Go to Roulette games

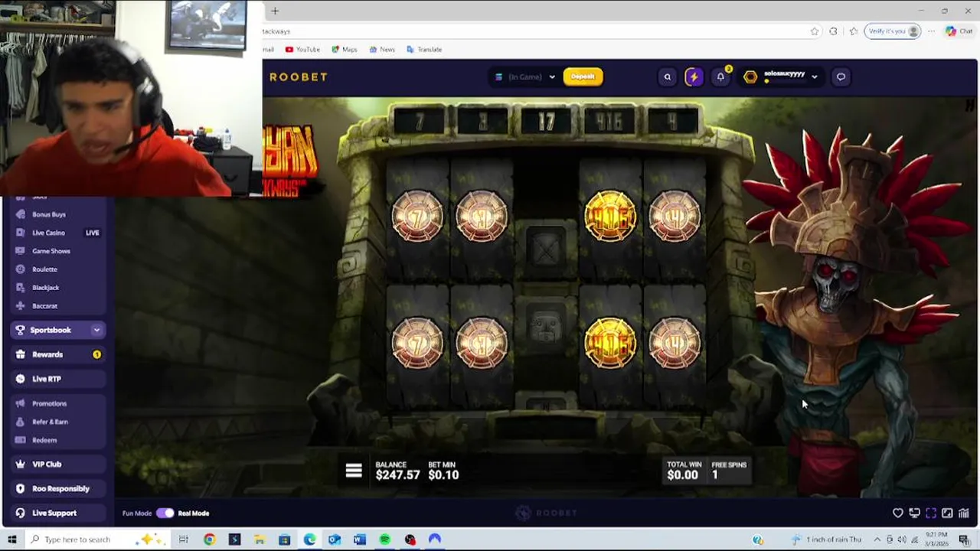click(x=44, y=269)
